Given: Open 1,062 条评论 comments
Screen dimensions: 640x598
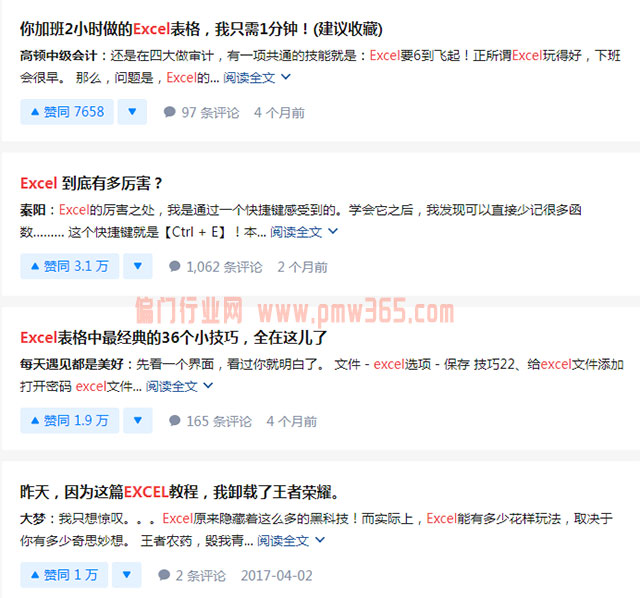Looking at the screenshot, I should click(216, 267).
